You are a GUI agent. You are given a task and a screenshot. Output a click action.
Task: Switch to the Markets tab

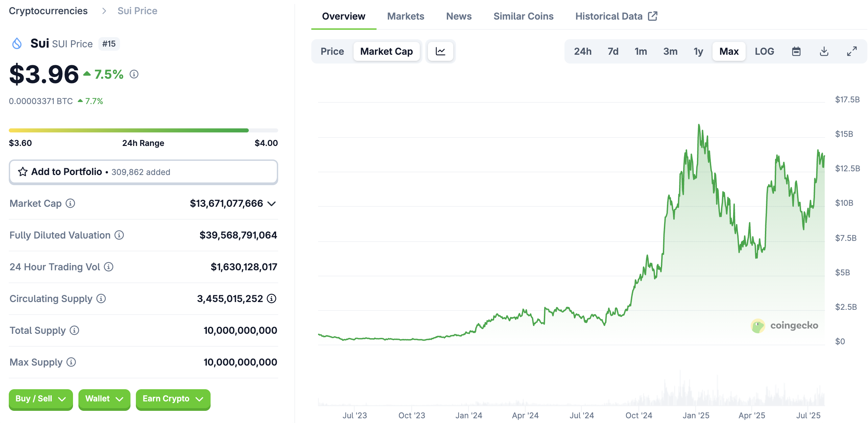405,16
